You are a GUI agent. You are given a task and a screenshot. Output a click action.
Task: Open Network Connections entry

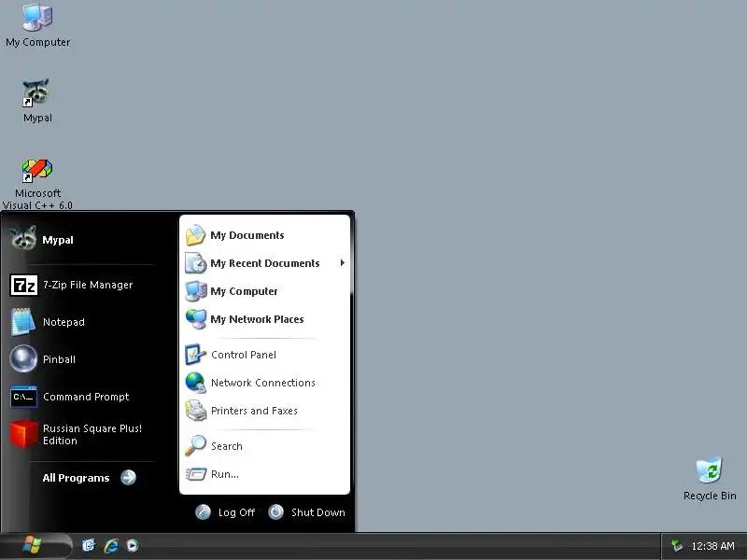264,383
